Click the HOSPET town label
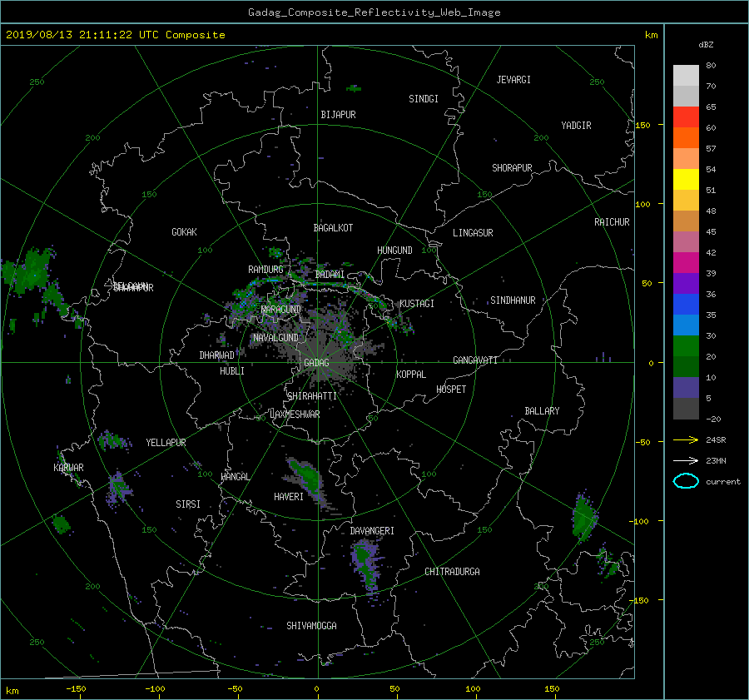The image size is (749, 700). pos(451,390)
